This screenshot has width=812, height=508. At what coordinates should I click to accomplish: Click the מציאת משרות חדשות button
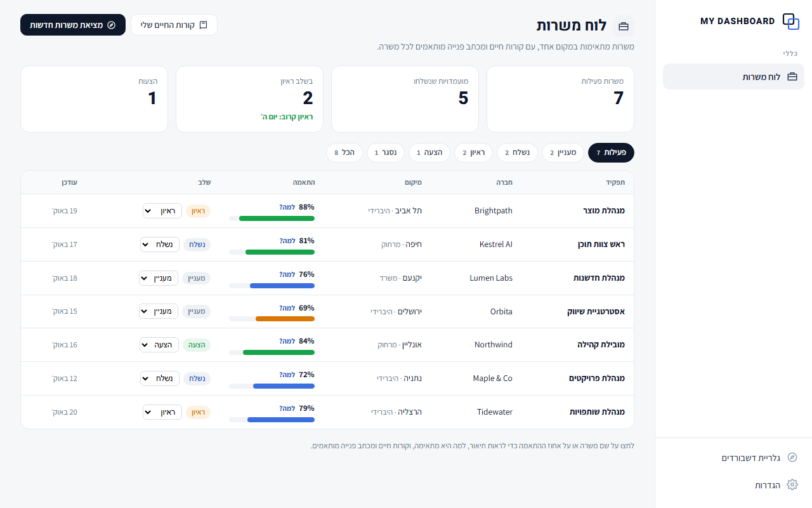coord(73,25)
